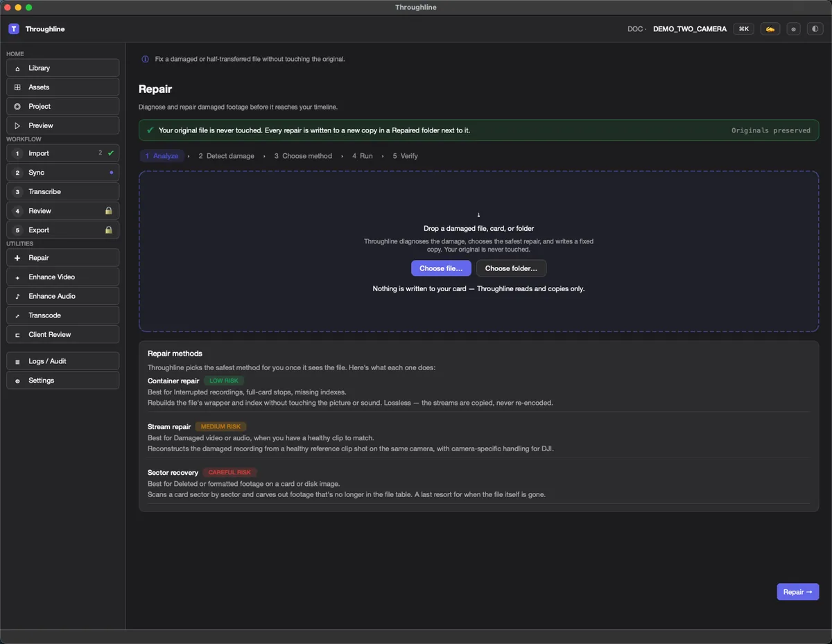Click the Repair → button
Image resolution: width=832 pixels, height=644 pixels.
tap(798, 592)
